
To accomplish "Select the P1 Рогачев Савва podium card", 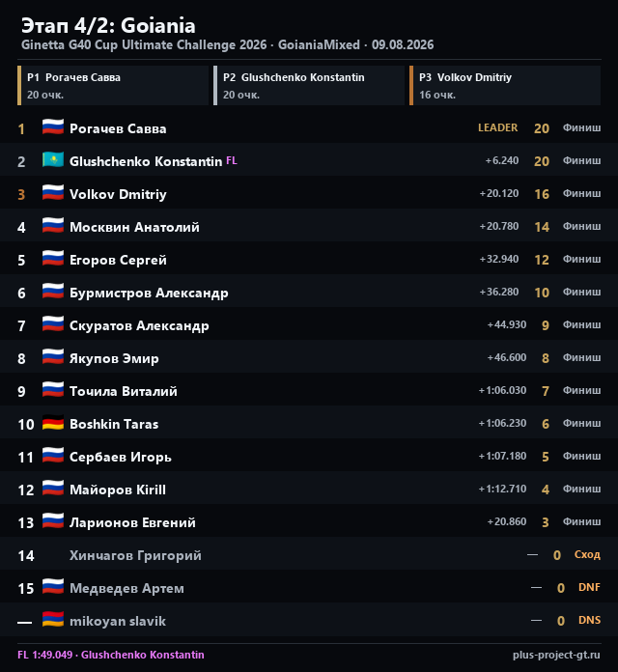I will pos(113,85).
